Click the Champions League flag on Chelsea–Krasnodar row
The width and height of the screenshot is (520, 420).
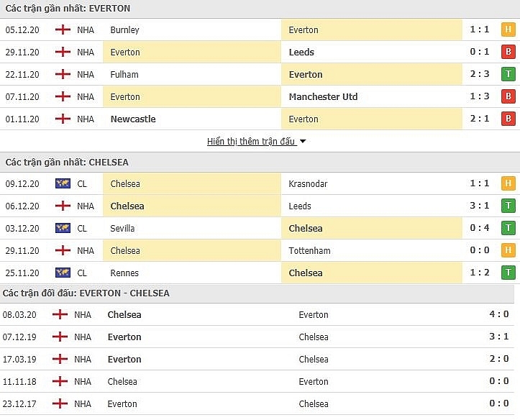[63, 183]
